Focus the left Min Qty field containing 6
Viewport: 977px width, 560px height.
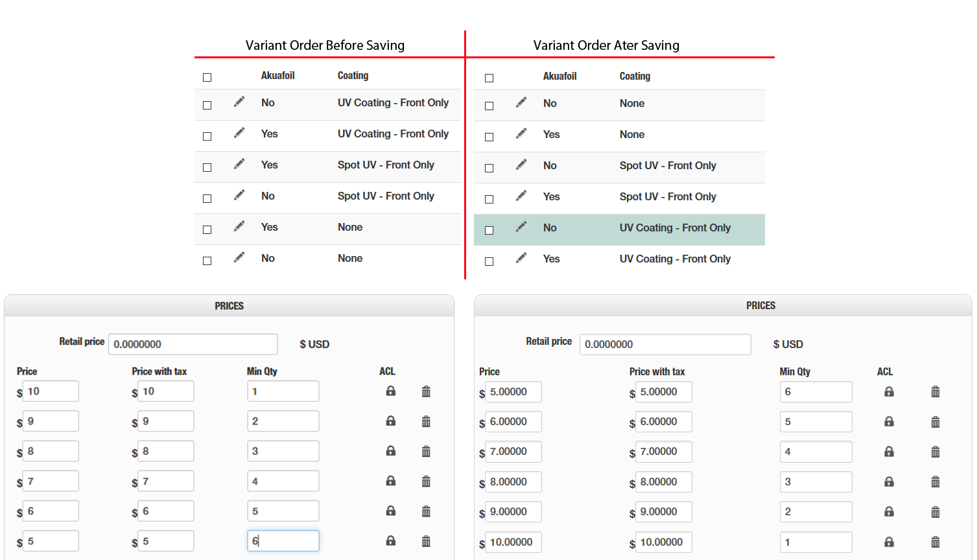coord(283,541)
